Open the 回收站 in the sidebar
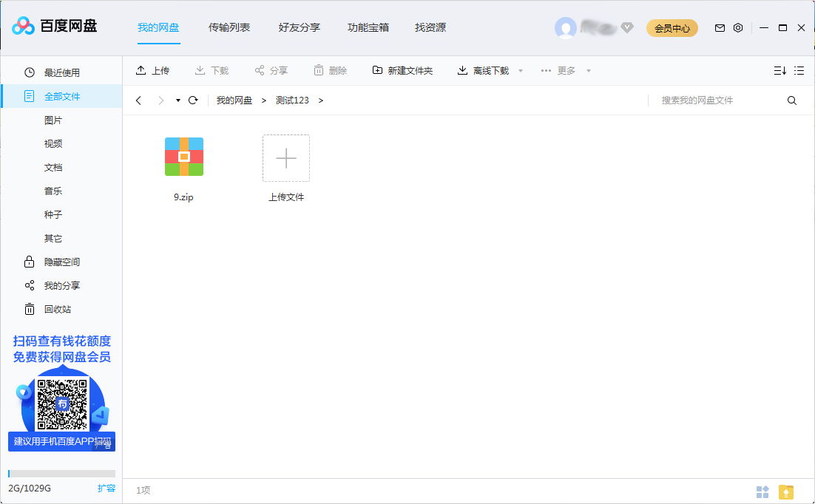Viewport: 815px width, 504px height. 59,309
